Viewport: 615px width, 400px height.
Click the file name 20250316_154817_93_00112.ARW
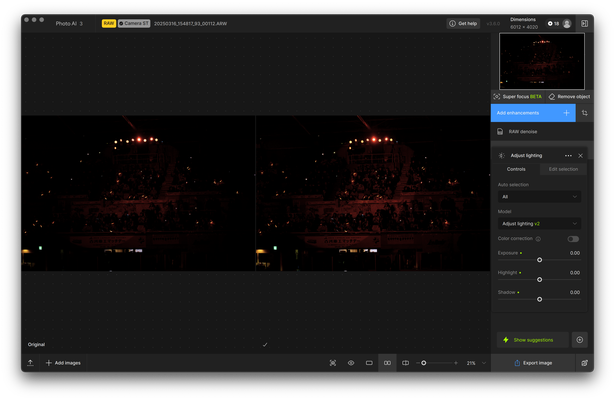[x=190, y=24]
